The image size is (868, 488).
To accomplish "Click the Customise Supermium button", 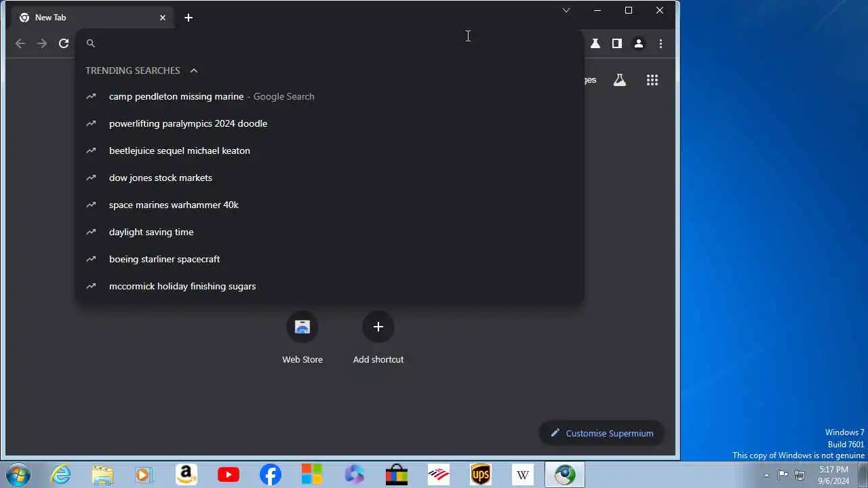I will [601, 433].
